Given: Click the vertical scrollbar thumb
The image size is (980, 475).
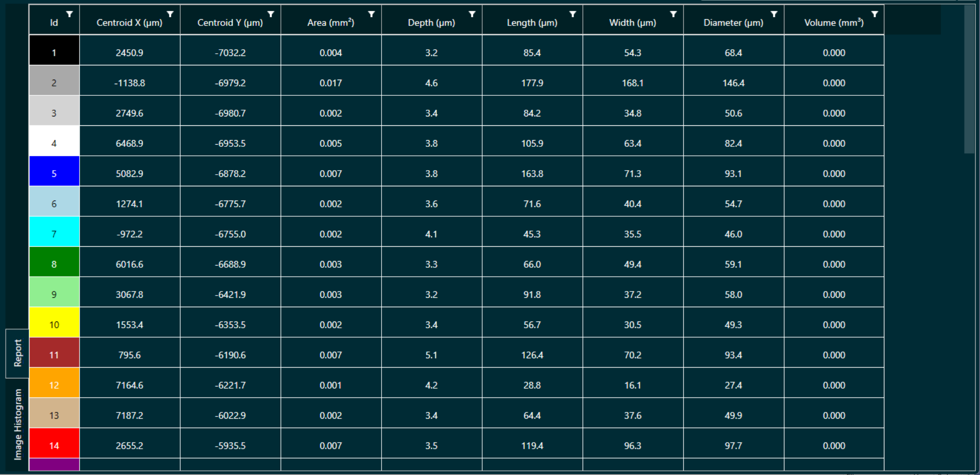Looking at the screenshot, I should click(x=969, y=81).
